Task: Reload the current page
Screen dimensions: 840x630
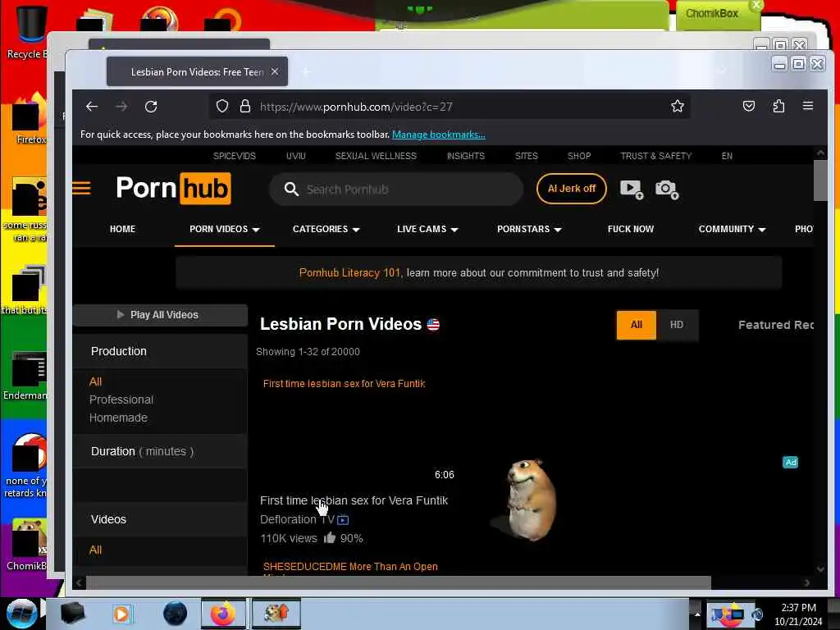Action: coord(151,107)
